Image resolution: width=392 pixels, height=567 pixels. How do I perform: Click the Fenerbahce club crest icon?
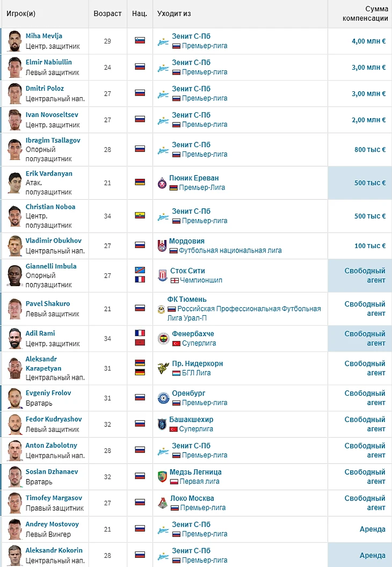tap(163, 338)
